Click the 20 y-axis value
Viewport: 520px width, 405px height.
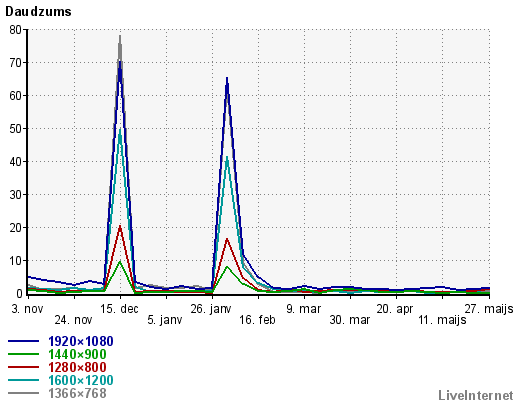[x=16, y=228]
